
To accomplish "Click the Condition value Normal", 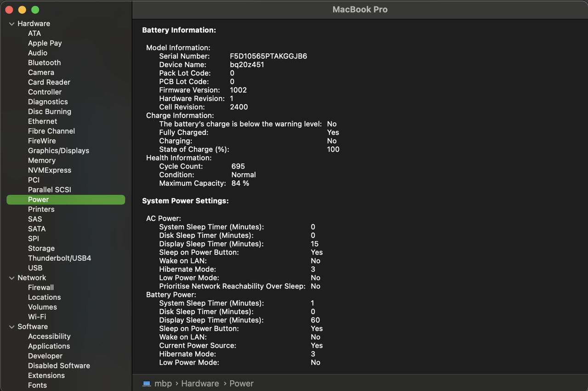I will pyautogui.click(x=243, y=175).
